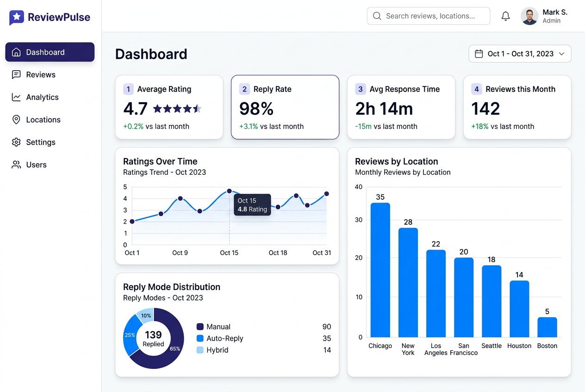The image size is (585, 392).
Task: Click the Mark S. Admin account name
Action: click(554, 16)
